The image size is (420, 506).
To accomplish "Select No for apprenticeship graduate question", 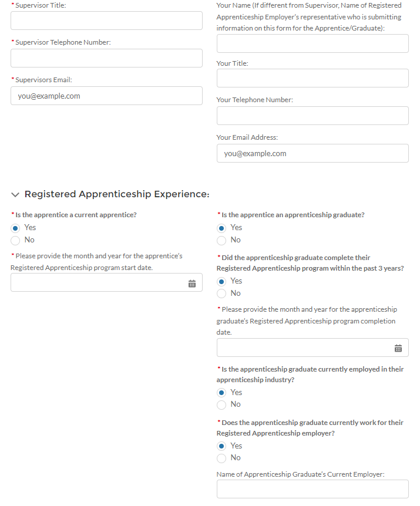I will (x=222, y=240).
